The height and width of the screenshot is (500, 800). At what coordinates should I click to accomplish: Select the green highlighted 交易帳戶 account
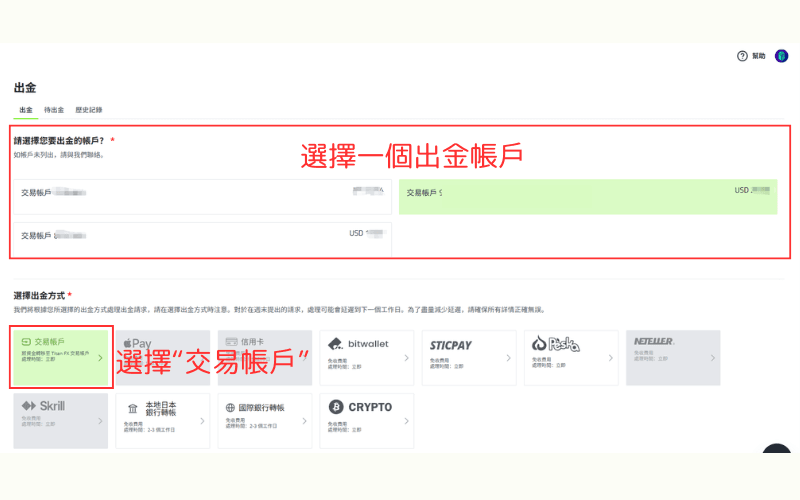(x=587, y=197)
